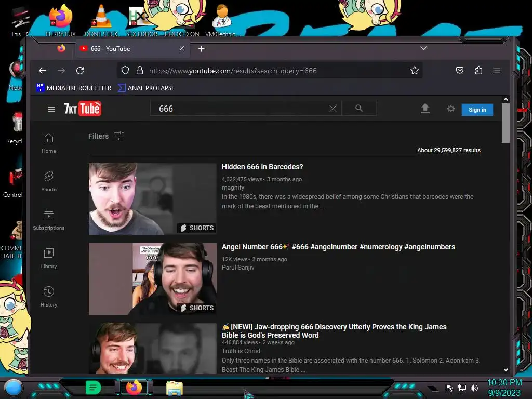The image size is (532, 399).
Task: Open the VM0Technic desktop icon
Action: [x=222, y=20]
